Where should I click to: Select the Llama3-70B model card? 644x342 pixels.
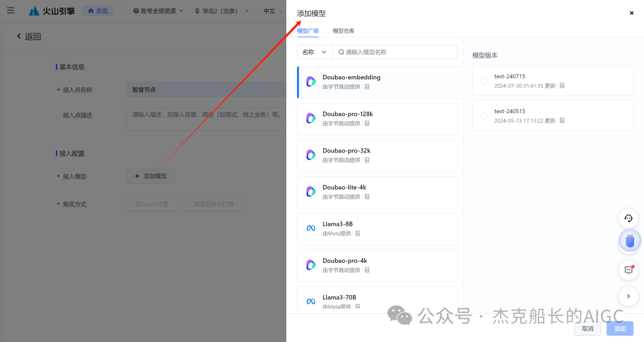coord(377,298)
